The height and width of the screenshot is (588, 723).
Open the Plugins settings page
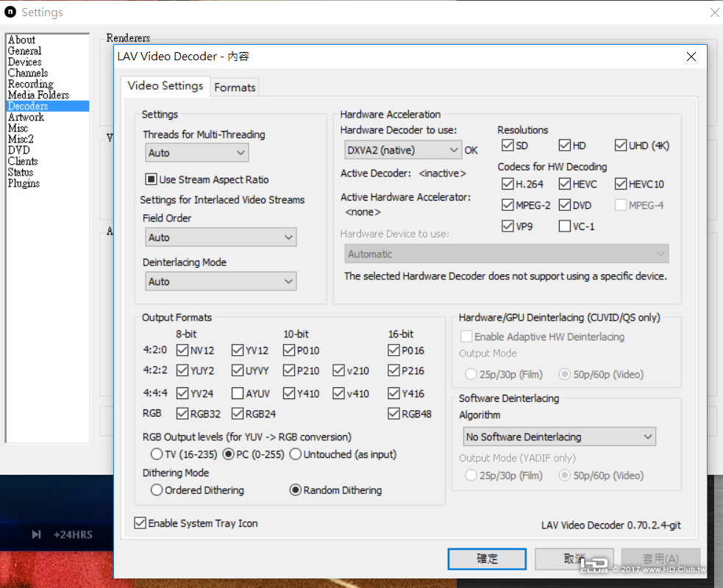point(24,184)
